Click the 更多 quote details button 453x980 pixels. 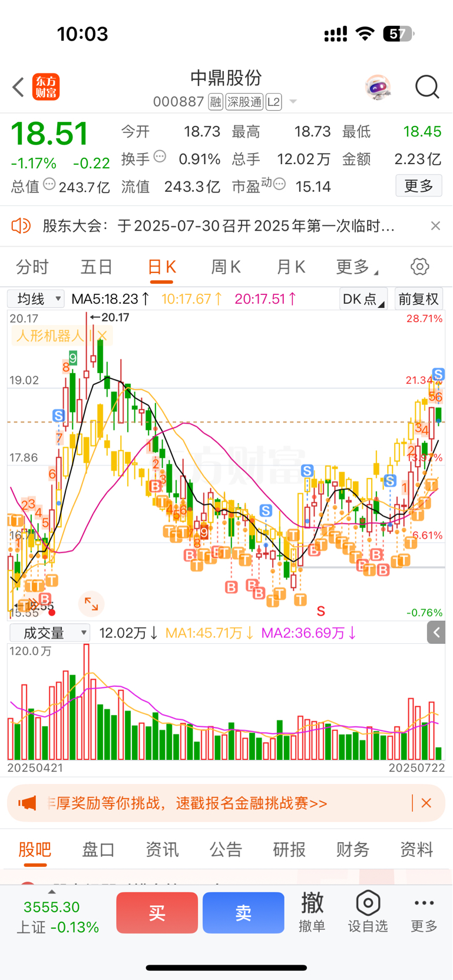[x=419, y=186]
